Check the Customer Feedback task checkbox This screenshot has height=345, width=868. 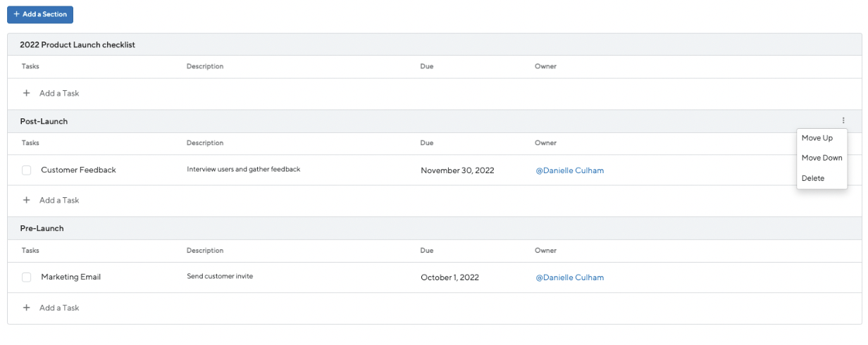(27, 170)
